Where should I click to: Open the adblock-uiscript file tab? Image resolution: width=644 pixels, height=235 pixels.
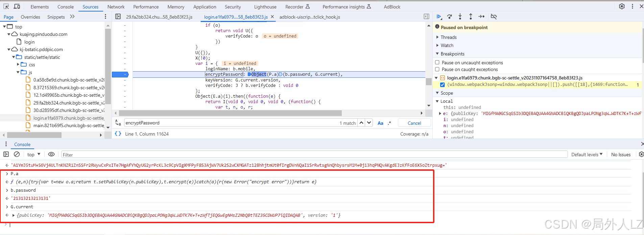tap(310, 17)
